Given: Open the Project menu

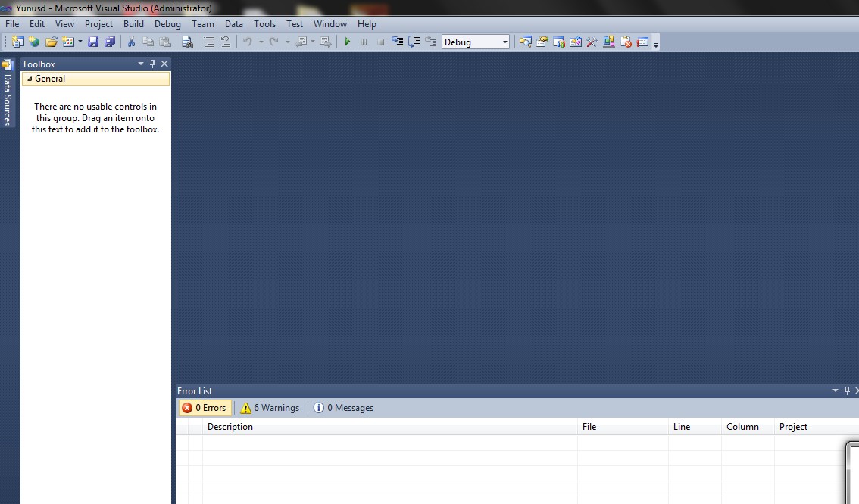Looking at the screenshot, I should tap(98, 24).
